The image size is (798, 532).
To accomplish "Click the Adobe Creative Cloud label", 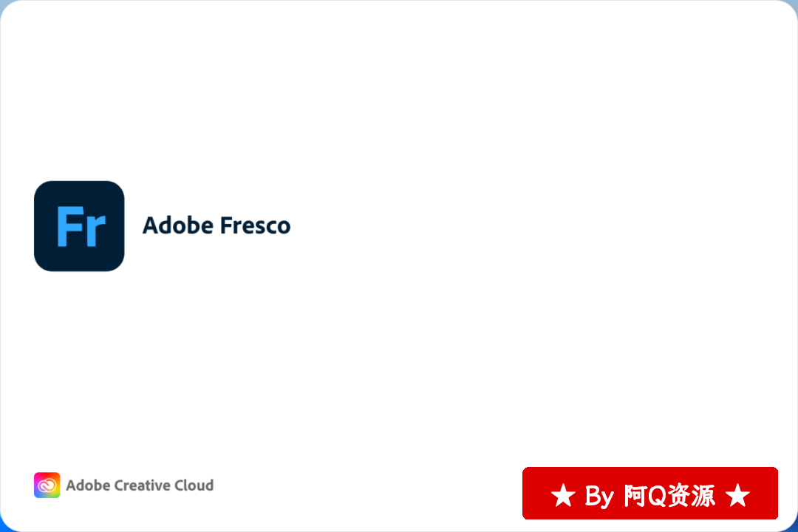I will pos(140,485).
